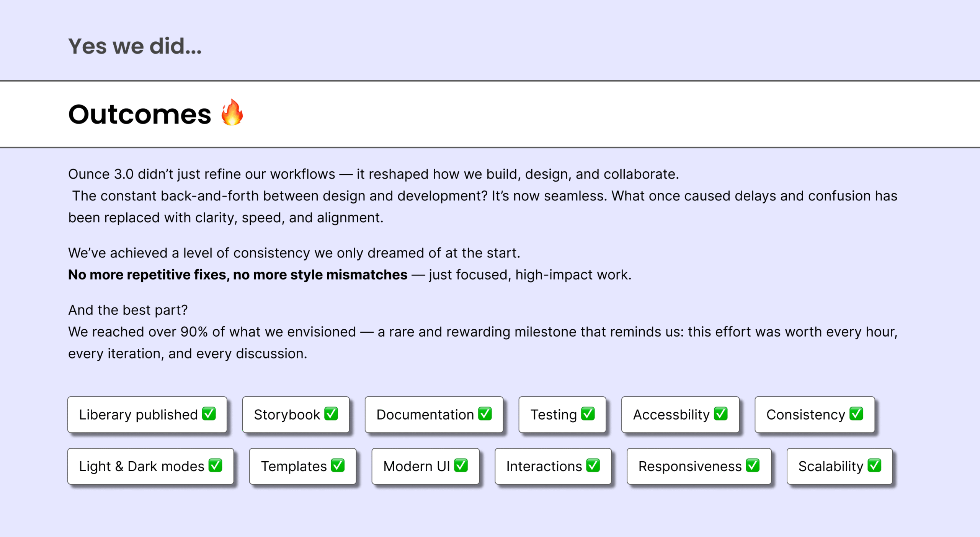Toggle the Templates checkmark

(x=338, y=465)
